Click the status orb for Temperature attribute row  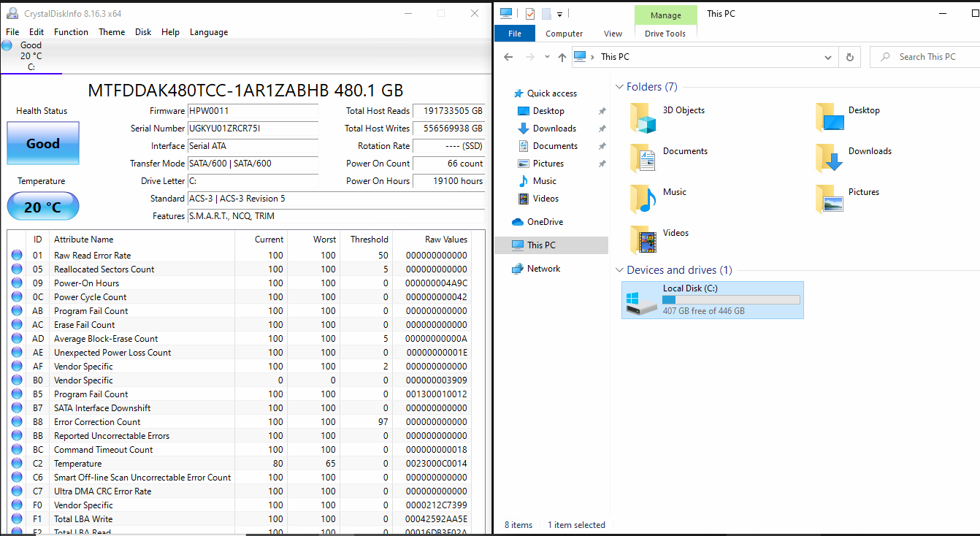[x=17, y=464]
